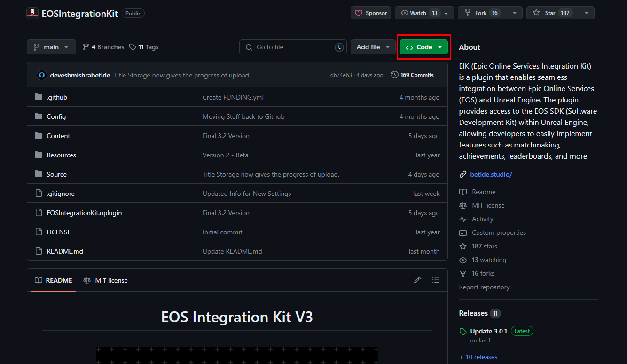Screen dimensions: 627x364
Task: Click the EOSIntegrationKit repository avatar logo
Action: coord(32,13)
